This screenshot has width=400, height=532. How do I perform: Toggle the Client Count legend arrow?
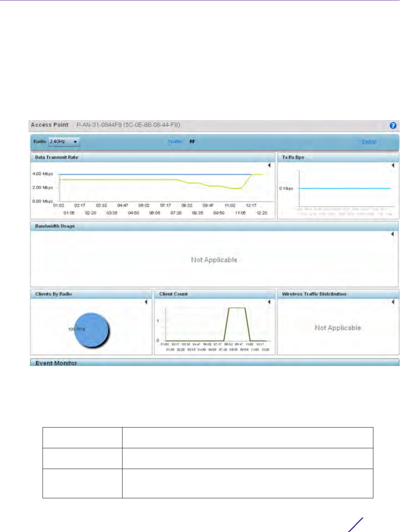pos(269,302)
